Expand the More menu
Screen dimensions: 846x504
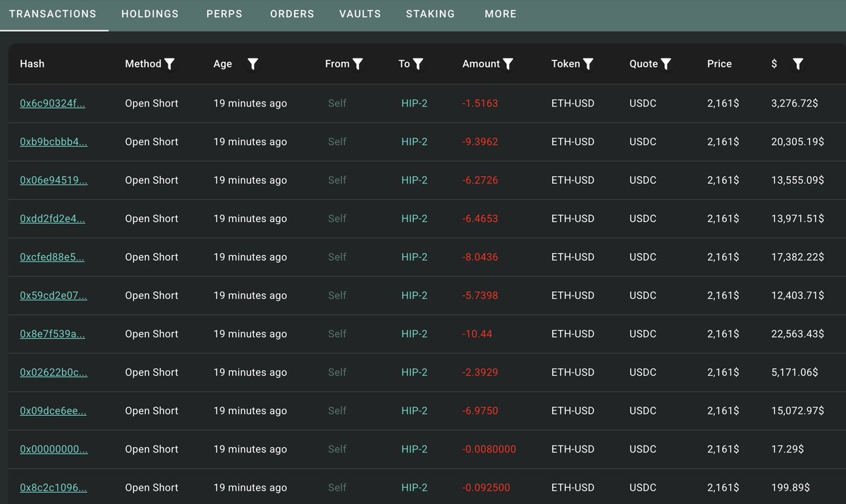501,14
